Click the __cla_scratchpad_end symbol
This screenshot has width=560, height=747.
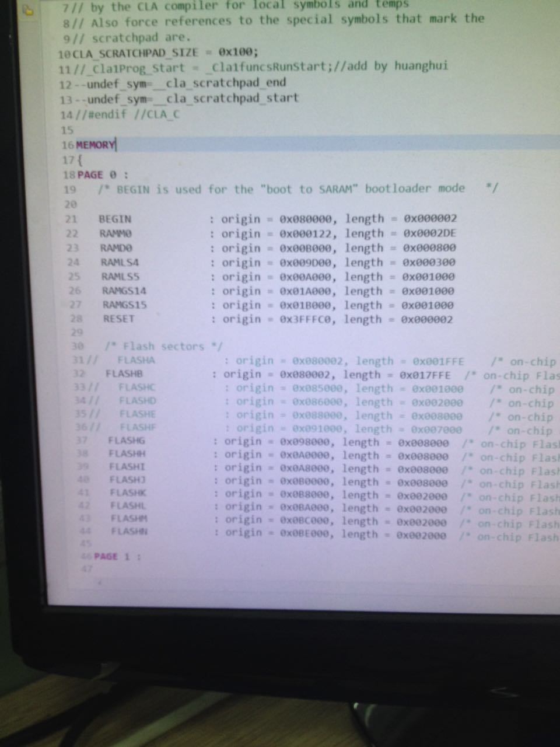pyautogui.click(x=220, y=82)
